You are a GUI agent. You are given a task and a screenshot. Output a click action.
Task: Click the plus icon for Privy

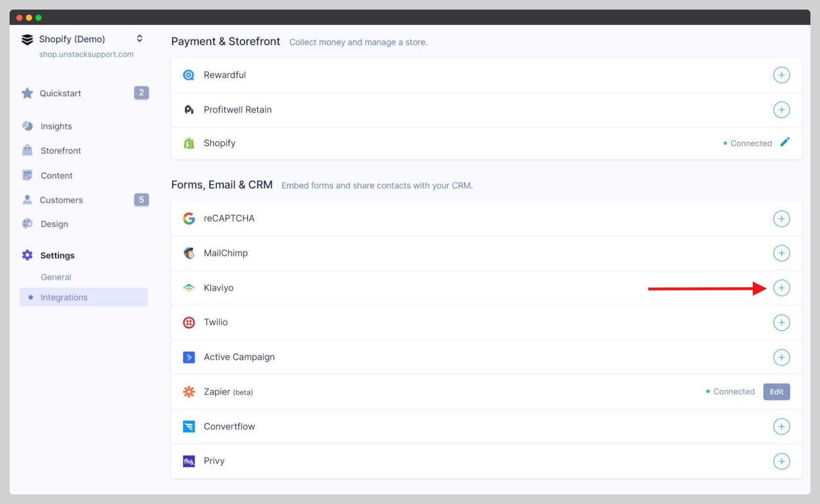[781, 461]
